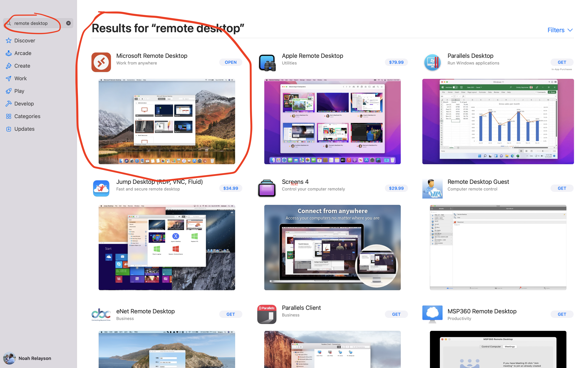Open the Discover section
The image size is (588, 368).
(x=25, y=41)
